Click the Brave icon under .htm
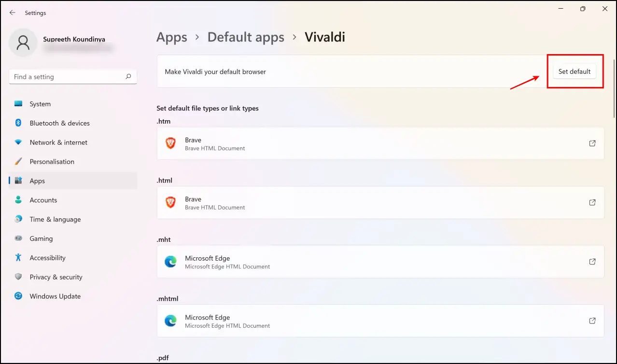The height and width of the screenshot is (364, 617). pos(170,143)
